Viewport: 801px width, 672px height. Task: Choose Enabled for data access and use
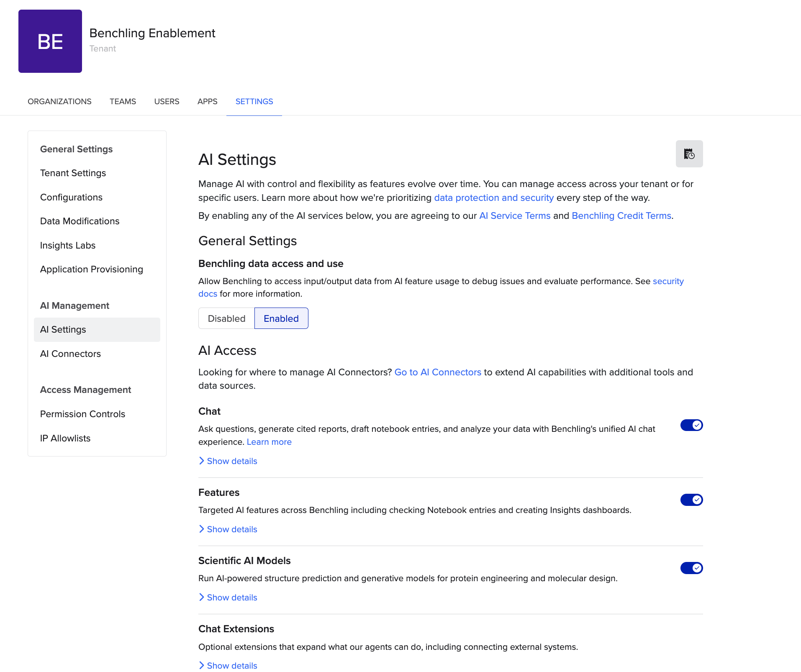pos(281,318)
